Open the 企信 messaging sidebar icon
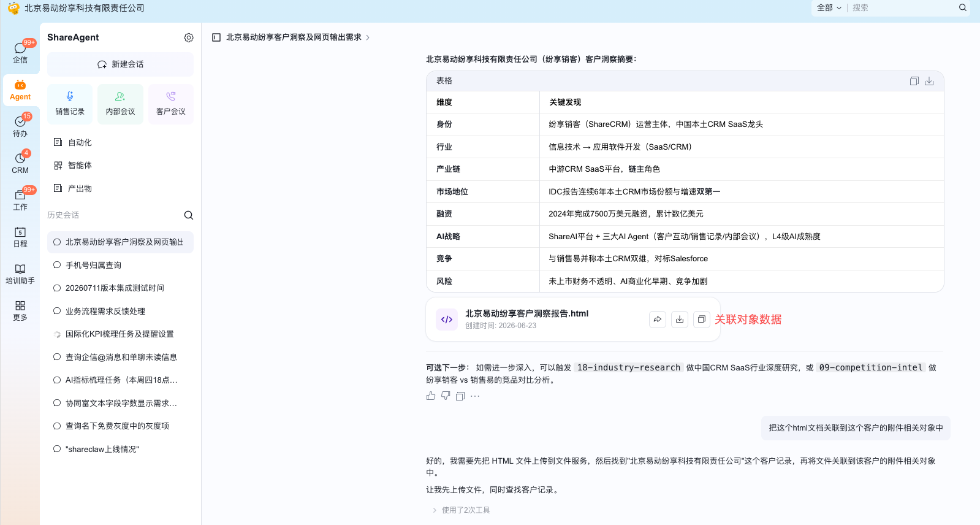This screenshot has height=525, width=980. (x=20, y=52)
